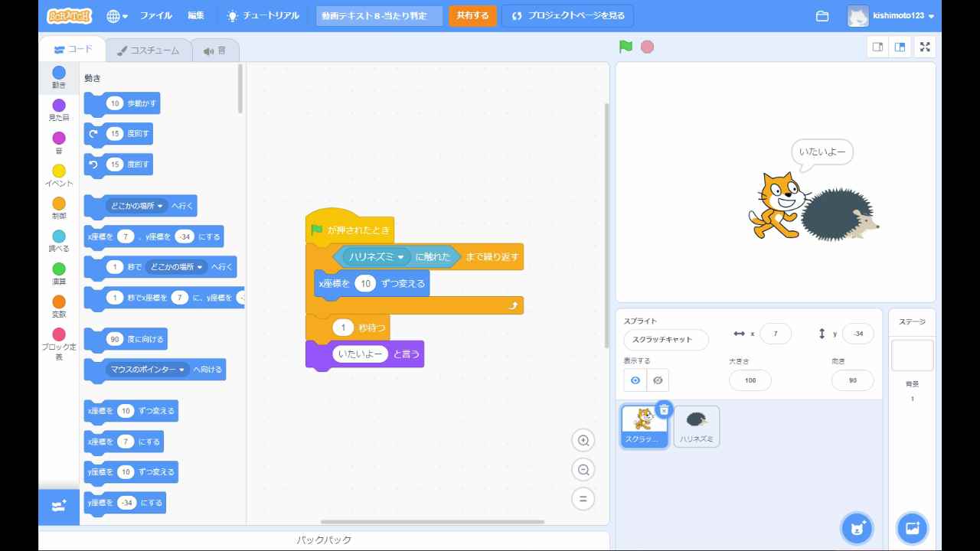Click プロジェクトページを見る button
The image size is (980, 551).
[x=567, y=15]
